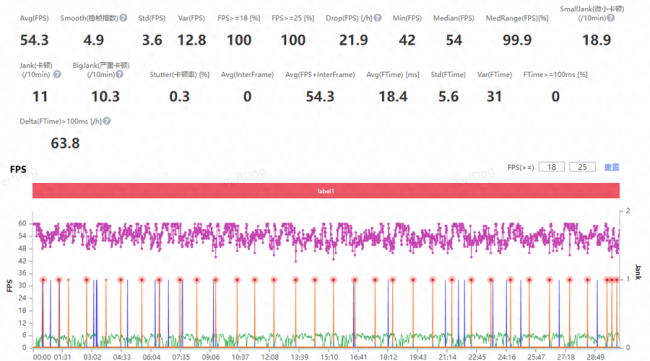The width and height of the screenshot is (650, 361).
Task: Open the Delta(FTime)>100ms help icon
Action: (107, 121)
